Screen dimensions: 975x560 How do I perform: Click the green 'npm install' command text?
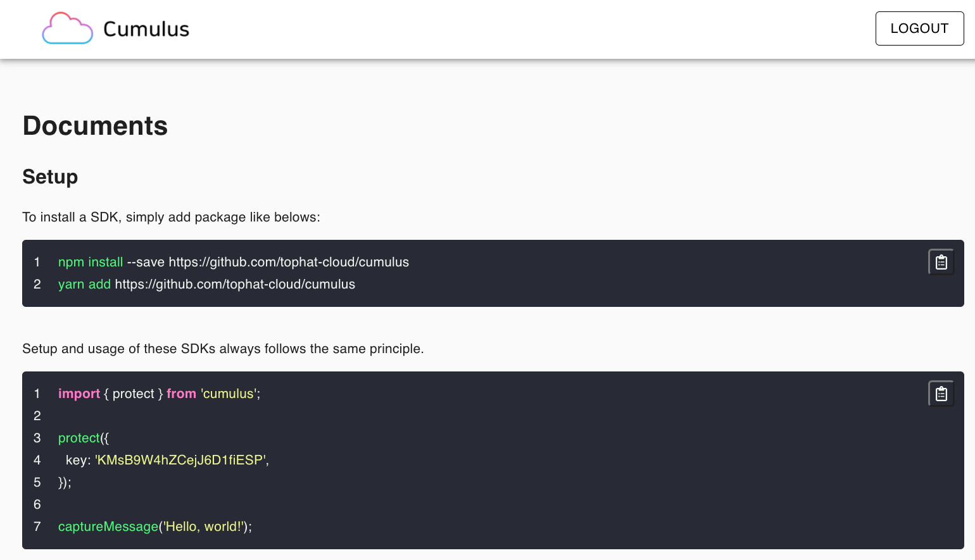(x=91, y=262)
